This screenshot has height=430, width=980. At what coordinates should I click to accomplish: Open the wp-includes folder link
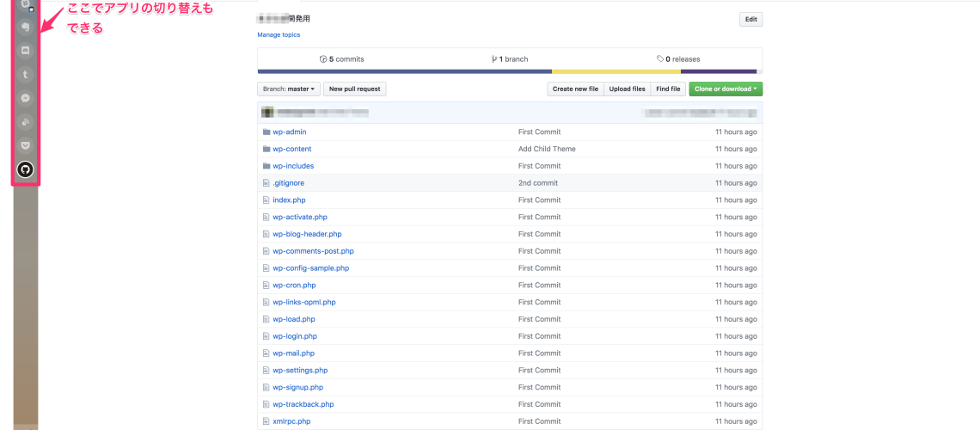pos(293,166)
